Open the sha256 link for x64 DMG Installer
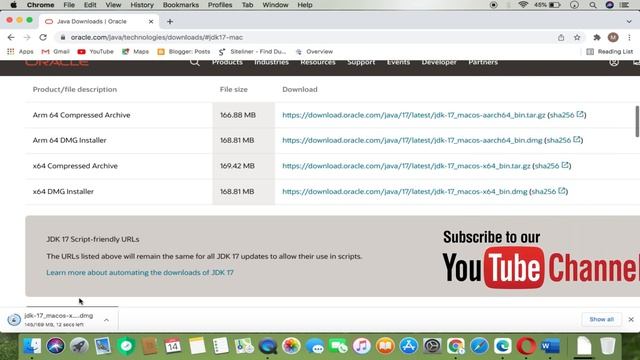Screen dimensions: 640x360 coord(549,191)
